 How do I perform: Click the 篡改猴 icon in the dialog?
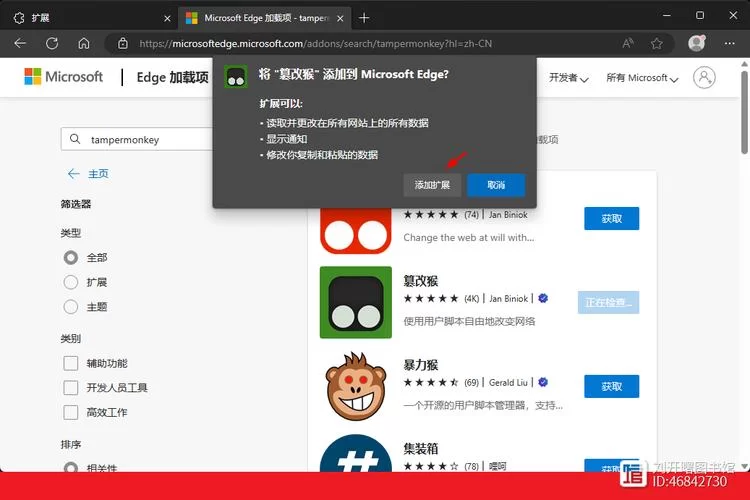(x=236, y=77)
